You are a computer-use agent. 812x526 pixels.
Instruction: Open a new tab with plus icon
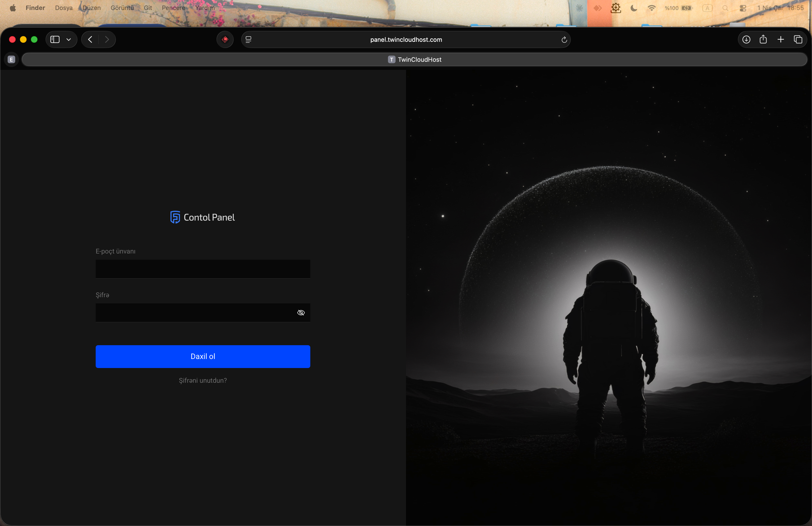click(781, 40)
